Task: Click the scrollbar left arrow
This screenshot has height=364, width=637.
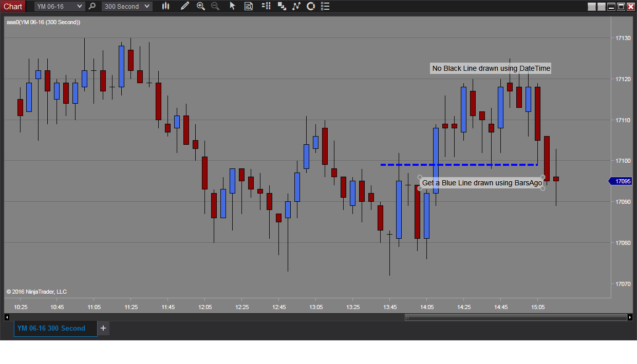Action: tap(7, 317)
